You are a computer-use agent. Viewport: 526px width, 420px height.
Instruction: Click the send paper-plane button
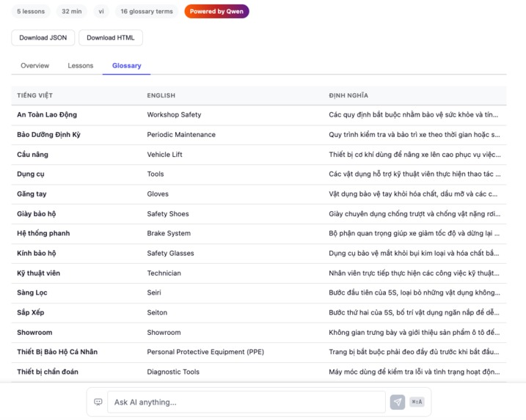coord(397,402)
